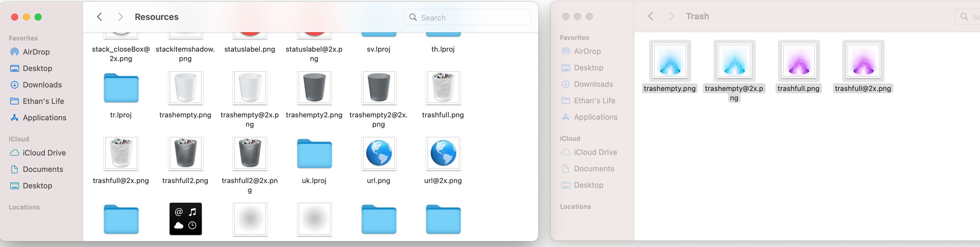This screenshot has width=980, height=247.
Task: Click the sv.lproj folder label
Action: click(x=378, y=49)
